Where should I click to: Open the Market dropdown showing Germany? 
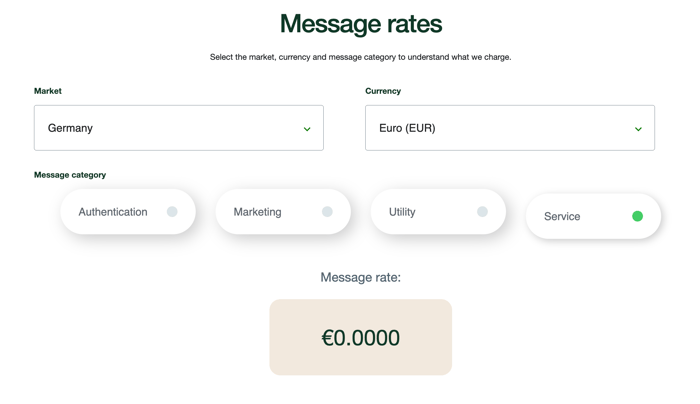[x=179, y=128]
